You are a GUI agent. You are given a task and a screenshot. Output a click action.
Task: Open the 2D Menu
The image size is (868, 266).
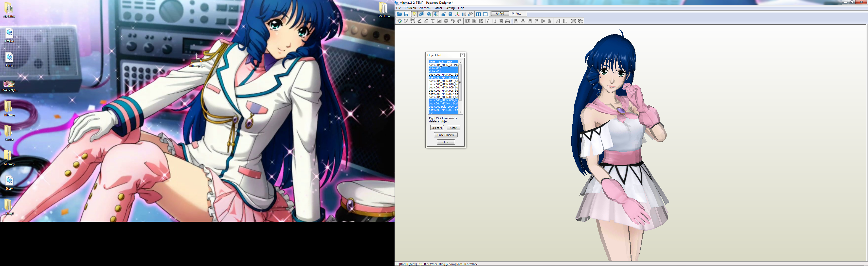point(425,8)
